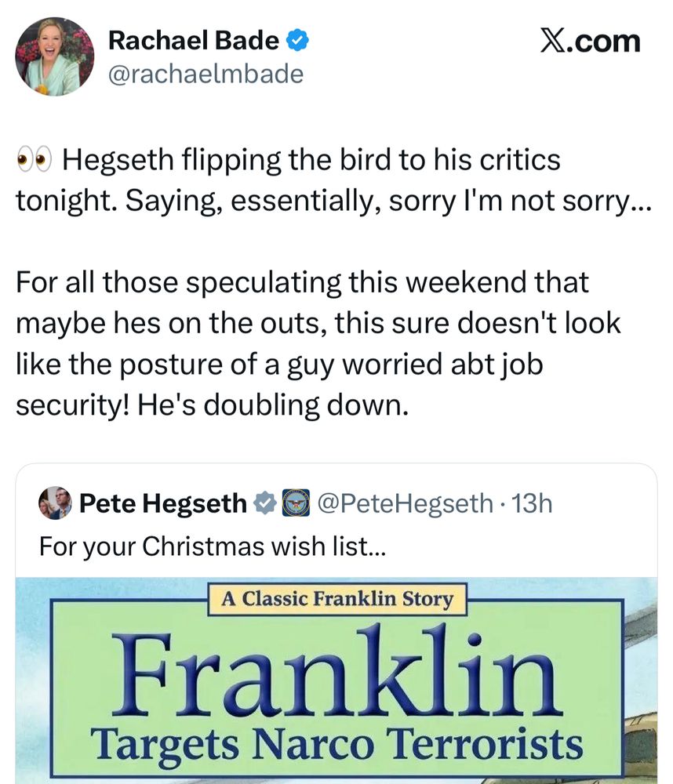Click the @rachaelmbade handle
This screenshot has height=784, width=673.
point(204,74)
